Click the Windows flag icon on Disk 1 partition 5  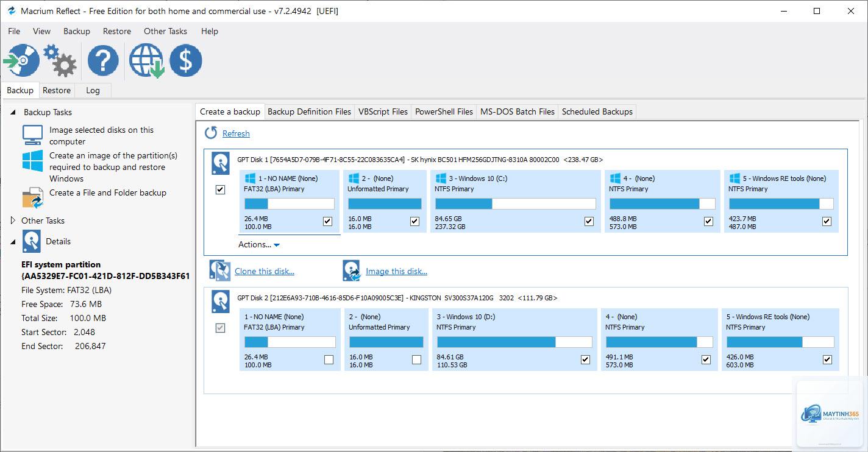click(x=735, y=178)
